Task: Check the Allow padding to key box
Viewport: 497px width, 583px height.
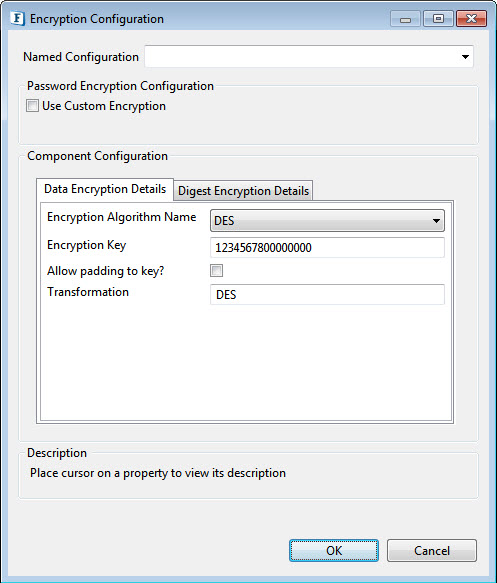Action: [216, 270]
